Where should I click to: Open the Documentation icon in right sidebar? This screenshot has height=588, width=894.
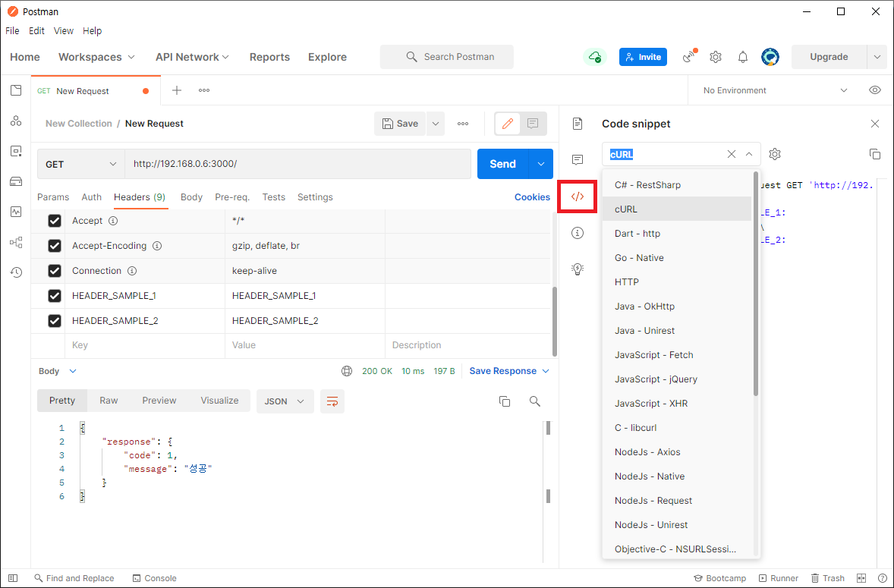coord(578,124)
